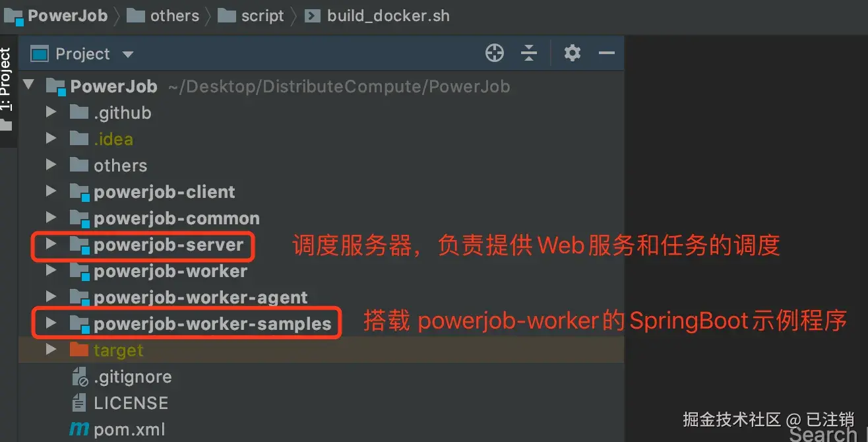Click PowerJob root module icon in tree
The image size is (868, 442).
(x=56, y=87)
